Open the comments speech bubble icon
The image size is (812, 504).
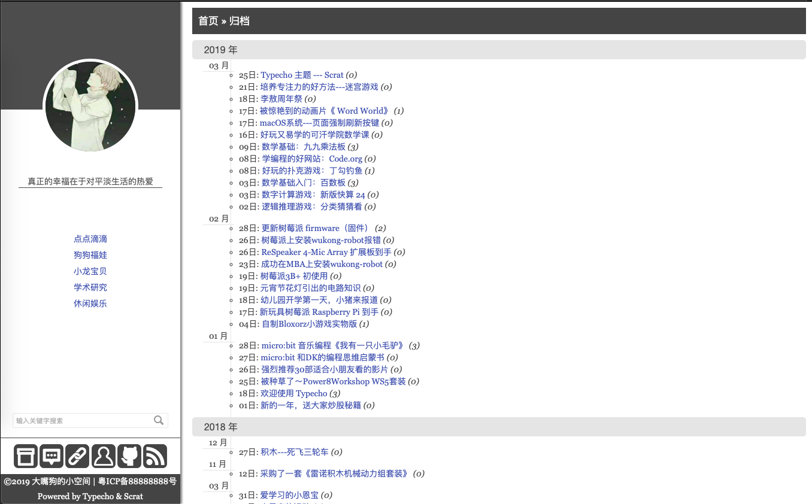click(51, 456)
